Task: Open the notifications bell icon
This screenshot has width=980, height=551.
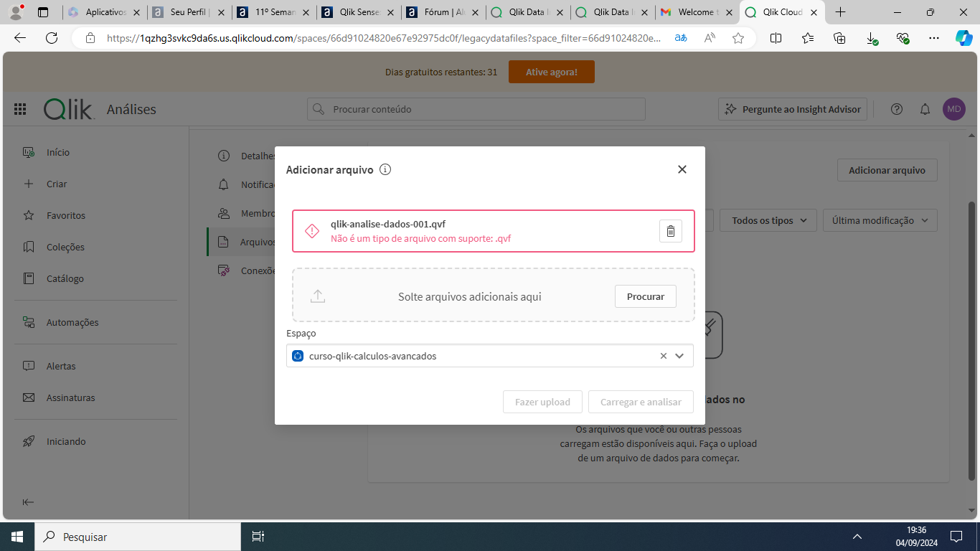Action: click(x=925, y=109)
